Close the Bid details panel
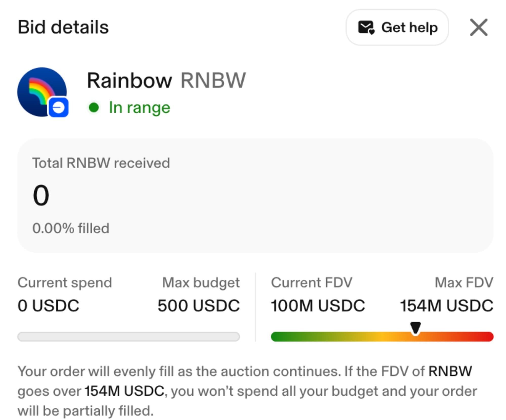 [478, 27]
